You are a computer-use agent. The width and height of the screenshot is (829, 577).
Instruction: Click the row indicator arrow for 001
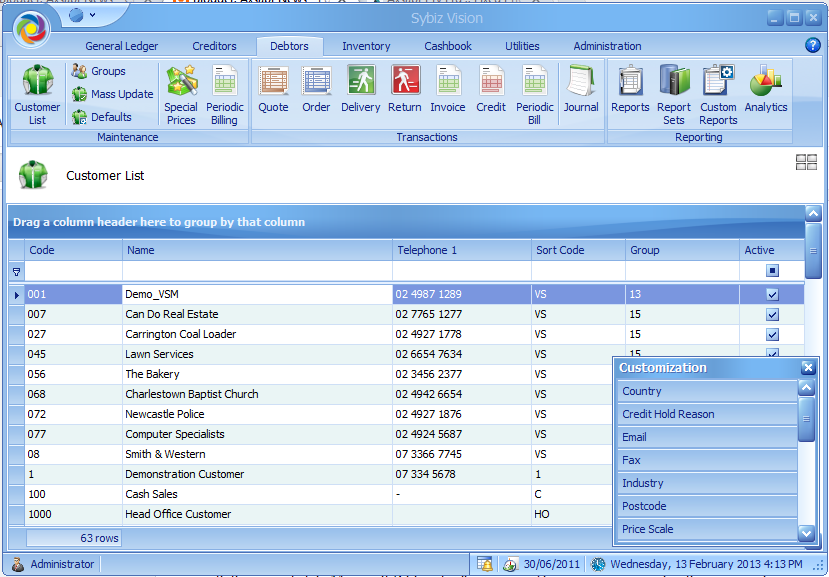pyautogui.click(x=16, y=295)
